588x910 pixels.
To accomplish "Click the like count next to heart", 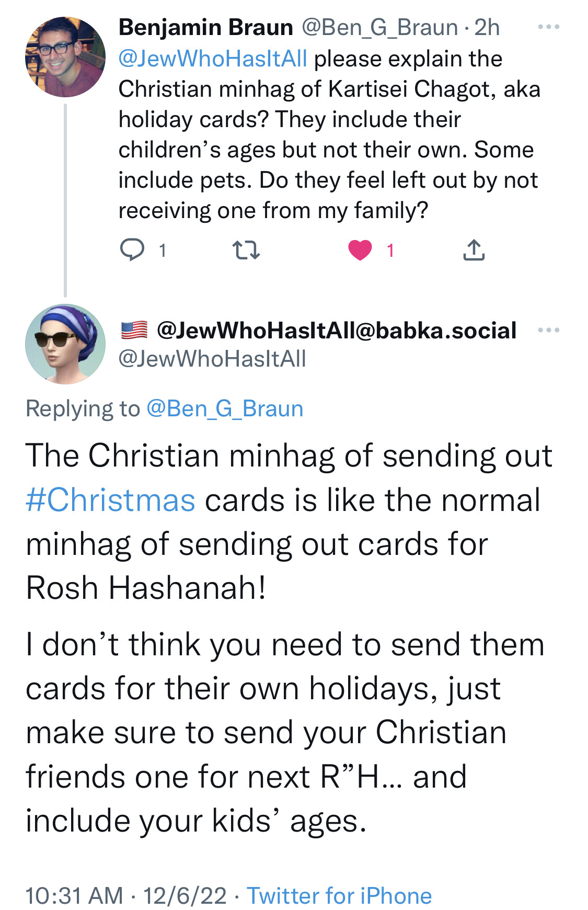I will point(390,251).
